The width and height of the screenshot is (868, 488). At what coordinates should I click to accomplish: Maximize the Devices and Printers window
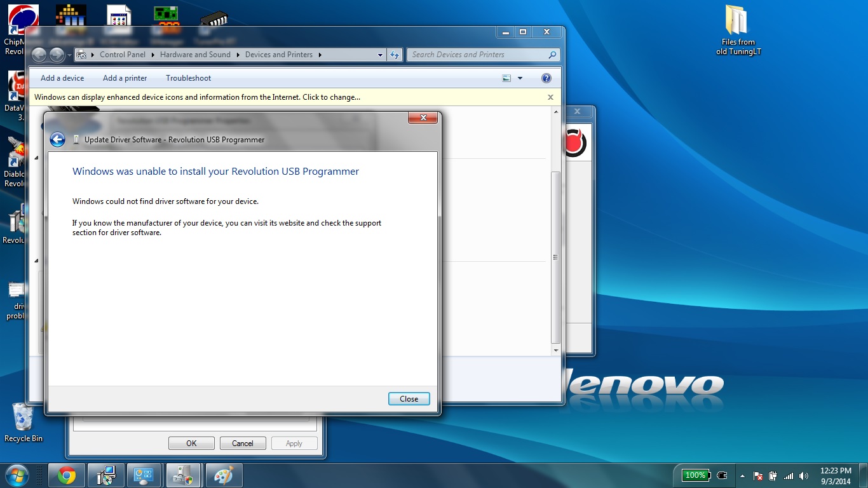click(522, 32)
